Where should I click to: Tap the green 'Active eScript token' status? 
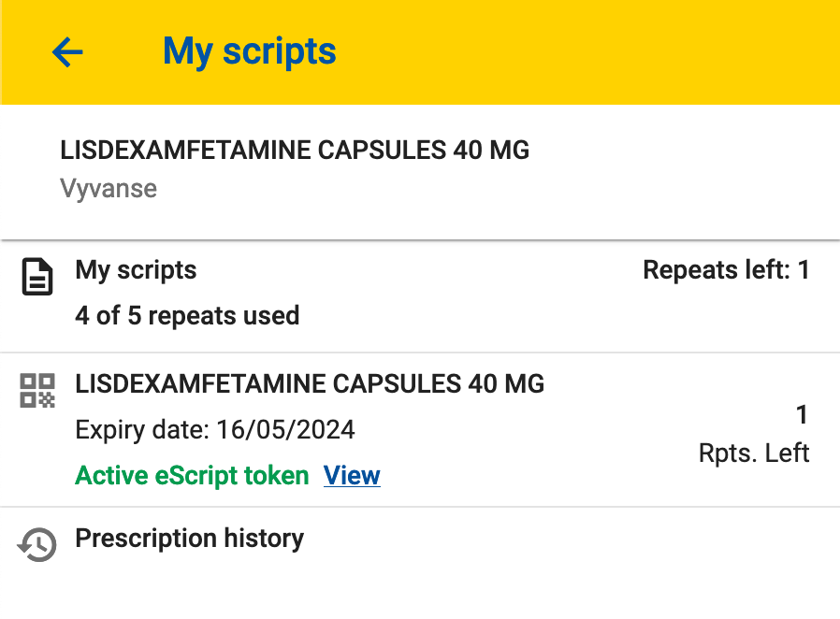point(192,476)
